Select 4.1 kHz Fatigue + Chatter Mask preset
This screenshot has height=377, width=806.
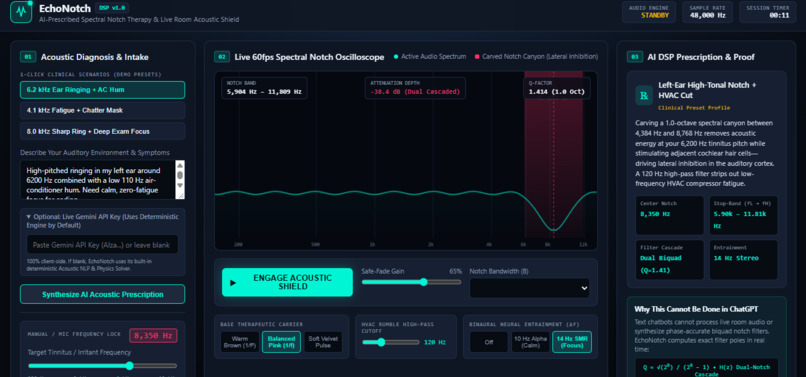pyautogui.click(x=102, y=110)
